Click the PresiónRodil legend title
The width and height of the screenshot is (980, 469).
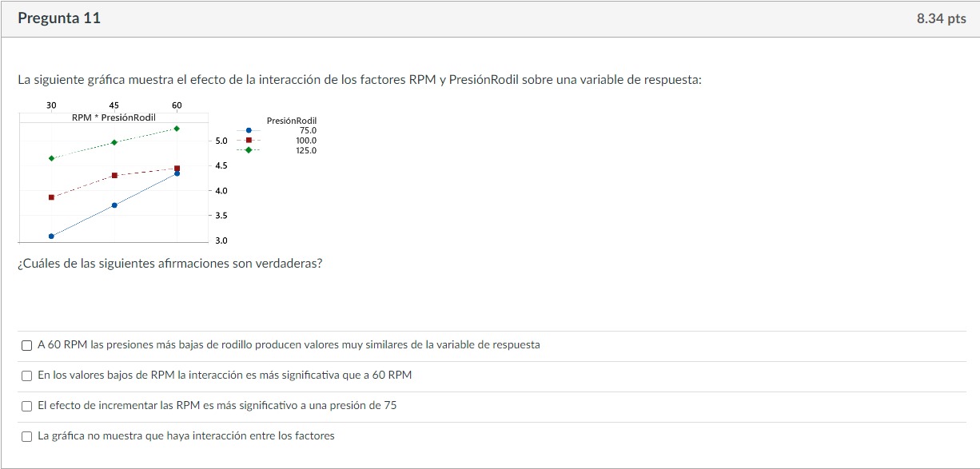click(292, 121)
